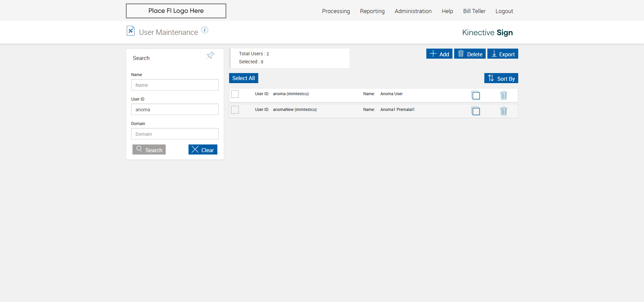Image resolution: width=644 pixels, height=302 pixels.
Task: Click the Logout link
Action: pos(504,11)
